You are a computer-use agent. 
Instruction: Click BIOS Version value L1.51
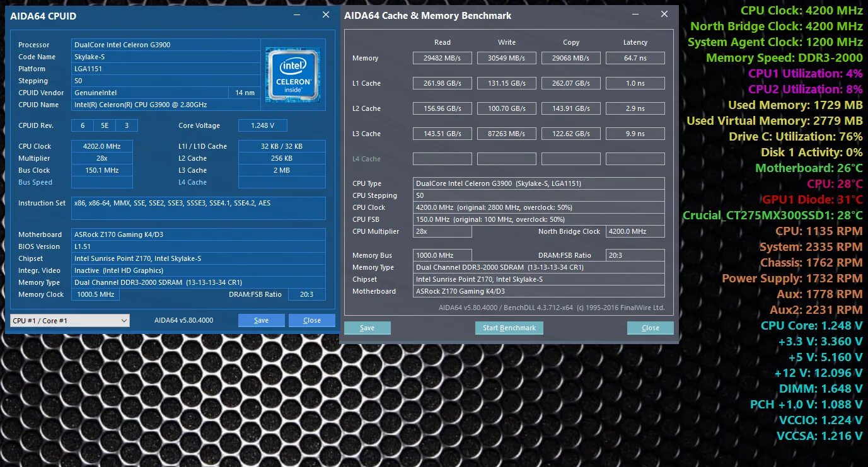pos(199,246)
